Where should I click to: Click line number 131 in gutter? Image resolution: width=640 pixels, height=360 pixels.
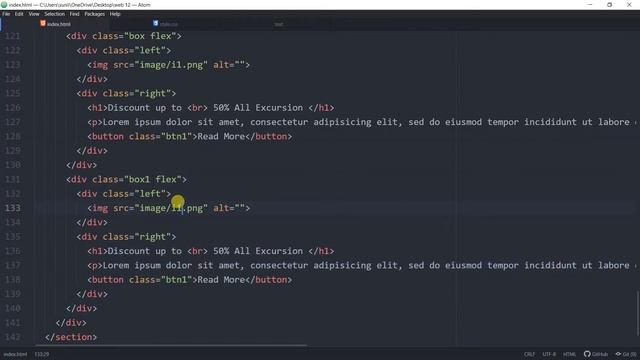click(13, 179)
